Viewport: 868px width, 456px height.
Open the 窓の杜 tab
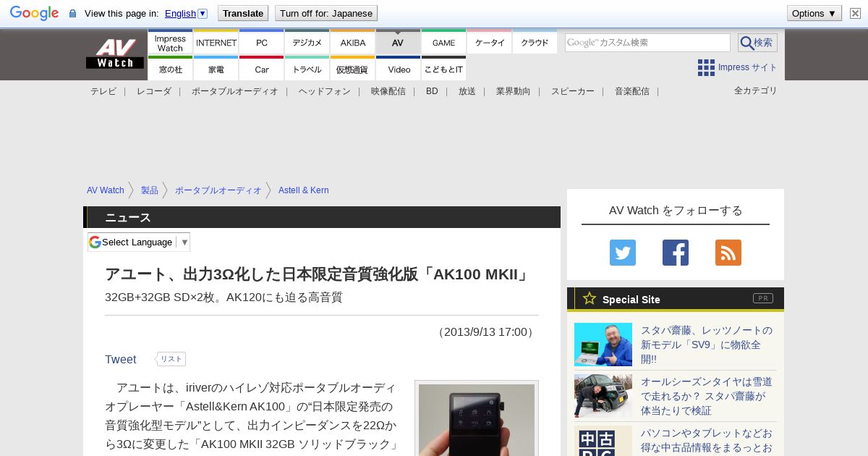click(x=170, y=69)
